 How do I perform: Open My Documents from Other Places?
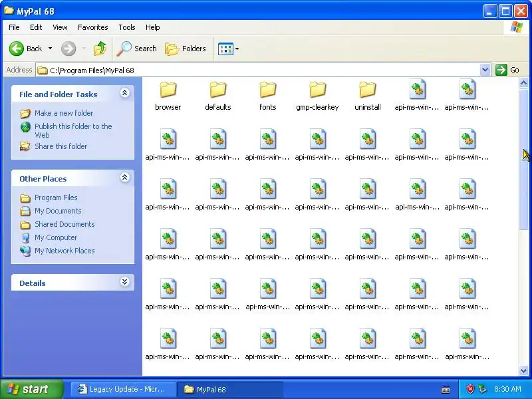click(51, 211)
